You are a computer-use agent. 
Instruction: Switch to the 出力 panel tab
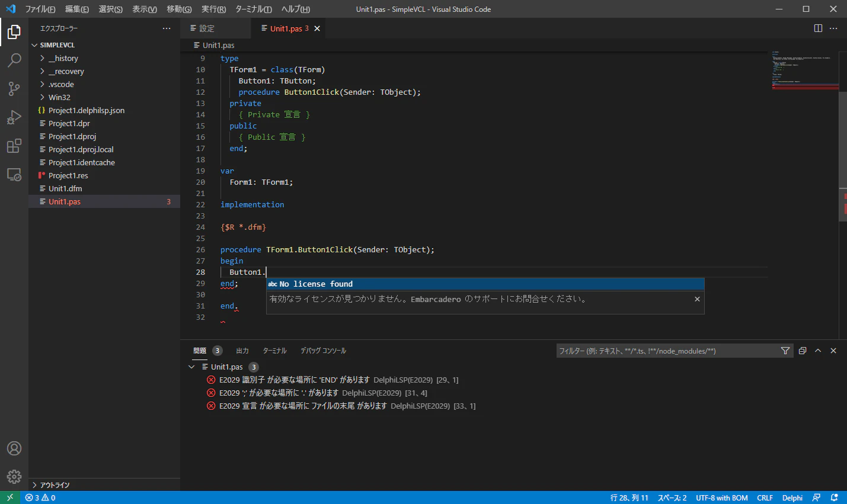click(x=242, y=351)
